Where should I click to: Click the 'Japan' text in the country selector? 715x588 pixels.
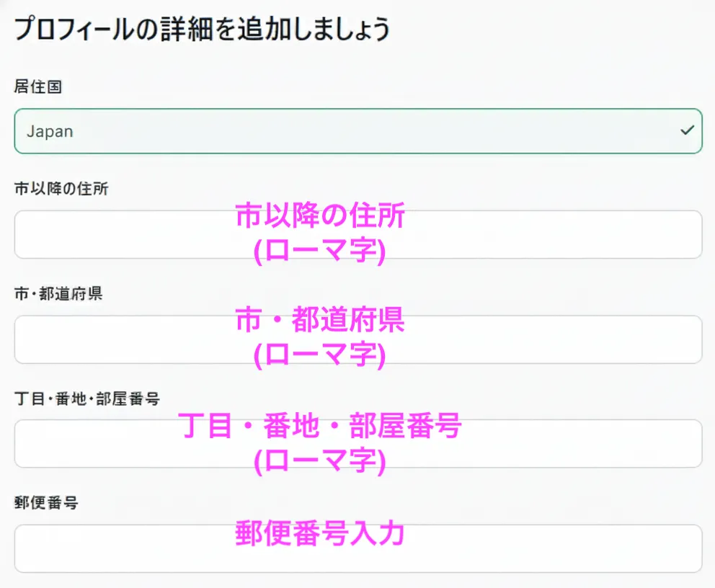click(50, 132)
